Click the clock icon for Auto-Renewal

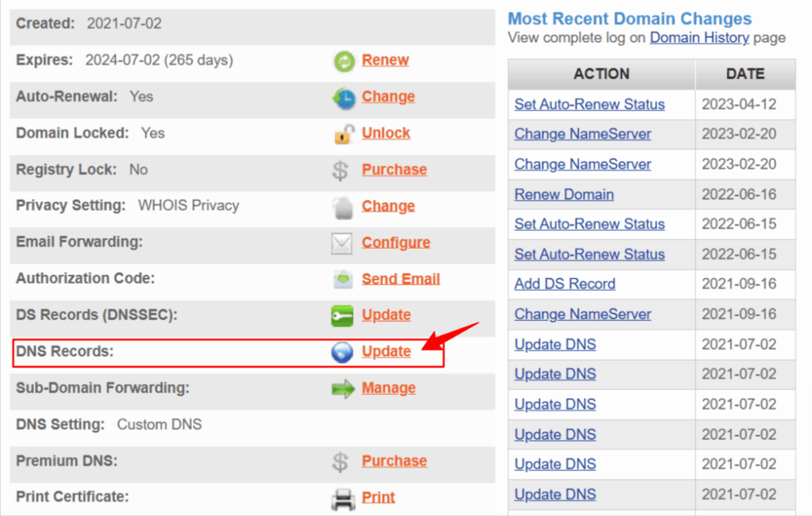[x=343, y=97]
